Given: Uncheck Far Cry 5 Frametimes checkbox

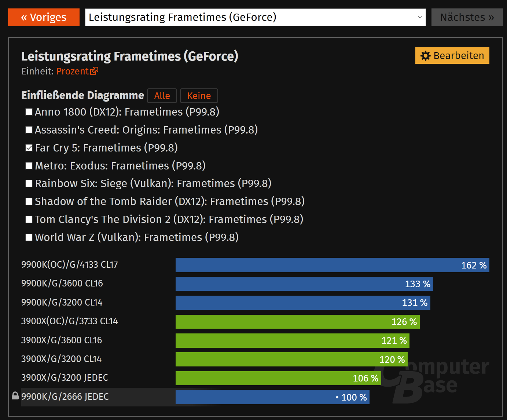Looking at the screenshot, I should click(29, 148).
